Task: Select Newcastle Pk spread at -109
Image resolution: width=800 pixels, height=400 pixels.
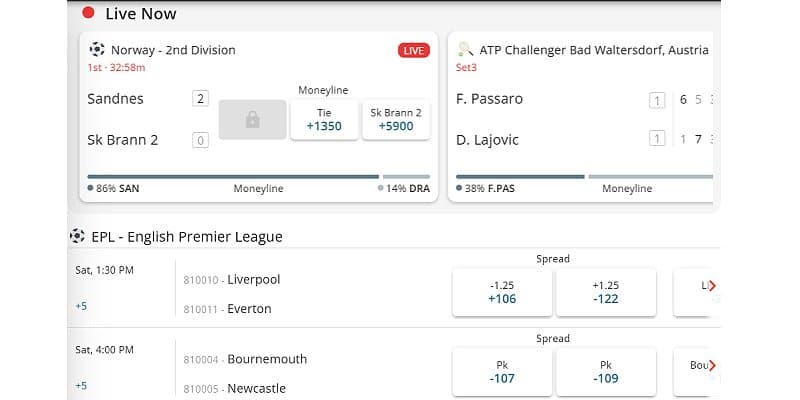Action: coord(606,372)
